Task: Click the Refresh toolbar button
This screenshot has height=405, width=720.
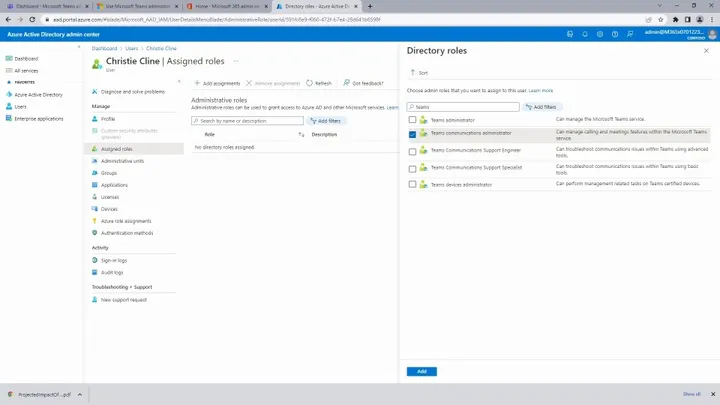Action: [319, 83]
